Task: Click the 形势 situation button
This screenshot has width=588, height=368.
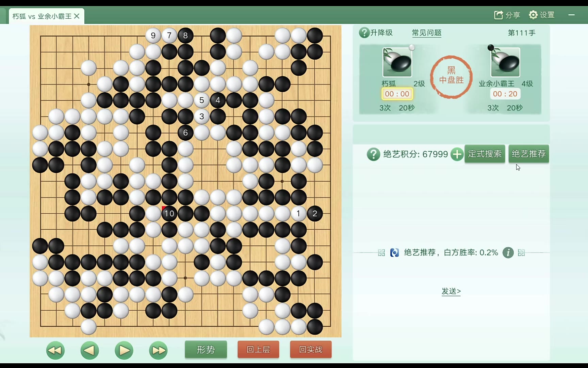Action: pyautogui.click(x=206, y=350)
